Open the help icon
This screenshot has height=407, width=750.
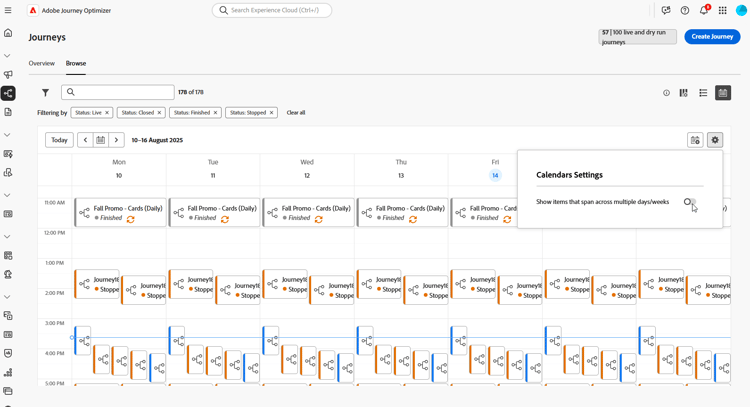685,10
